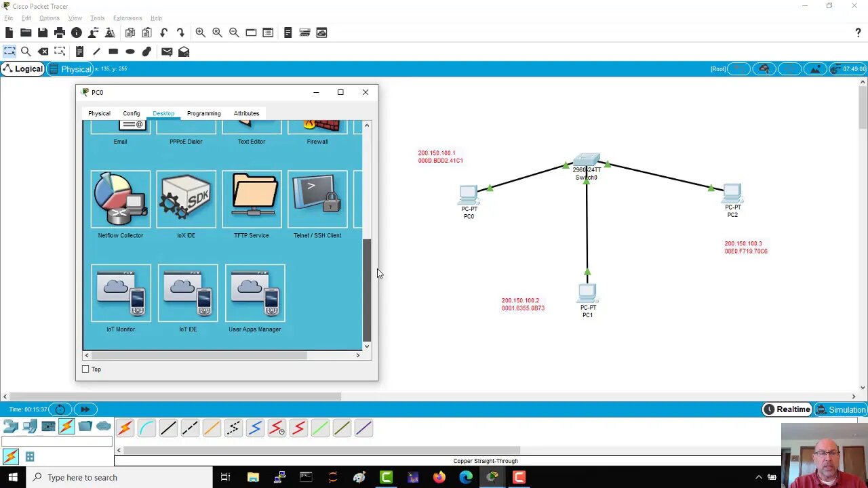
Task: Click the Print toolbar icon
Action: [x=60, y=33]
